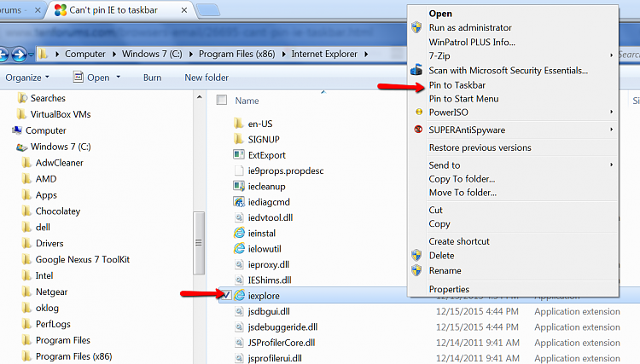Click the Burn toolbar button
Screen dimensions: 640x364
[x=152, y=78]
